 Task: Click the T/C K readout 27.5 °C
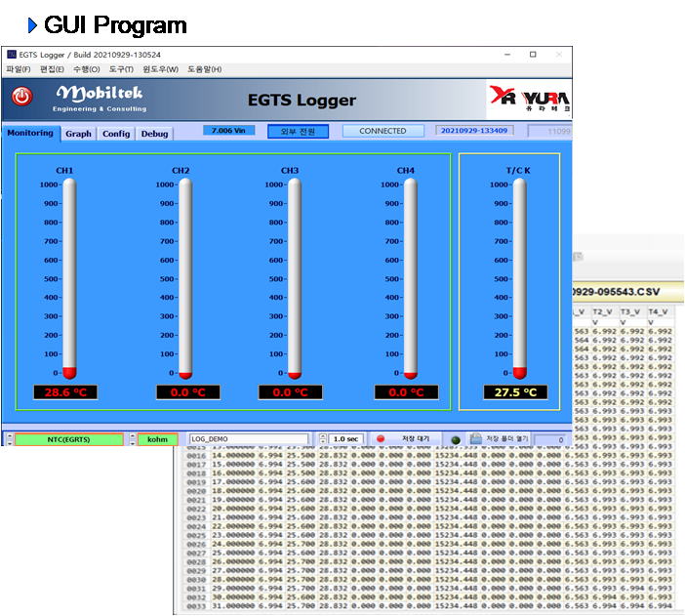[515, 392]
